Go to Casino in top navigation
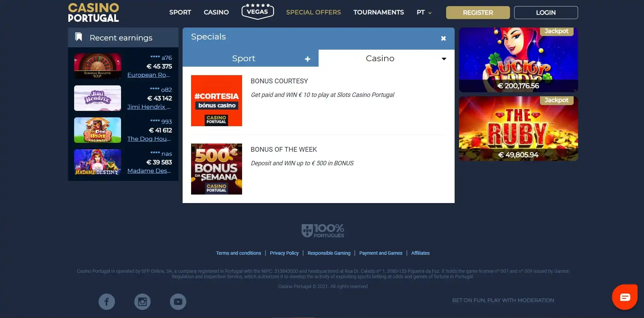 point(216,12)
